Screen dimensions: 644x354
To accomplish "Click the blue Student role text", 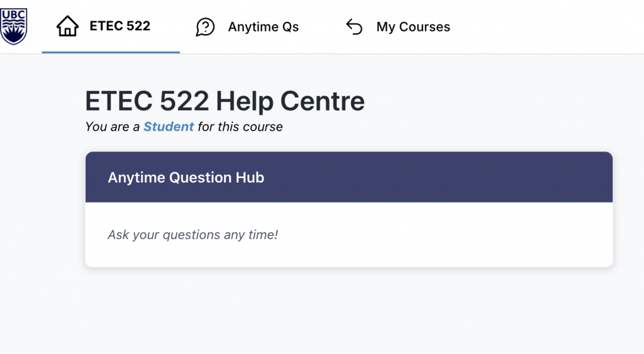I will tap(169, 126).
